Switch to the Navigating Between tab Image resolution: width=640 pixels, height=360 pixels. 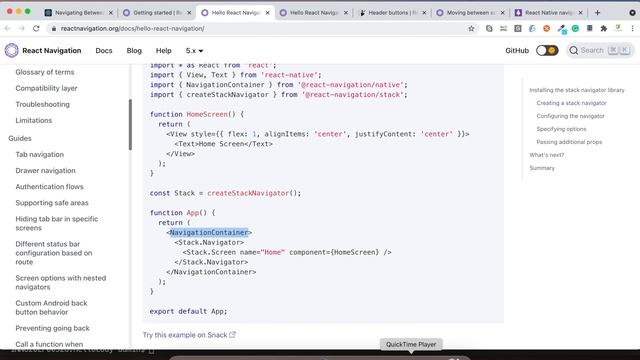(79, 13)
